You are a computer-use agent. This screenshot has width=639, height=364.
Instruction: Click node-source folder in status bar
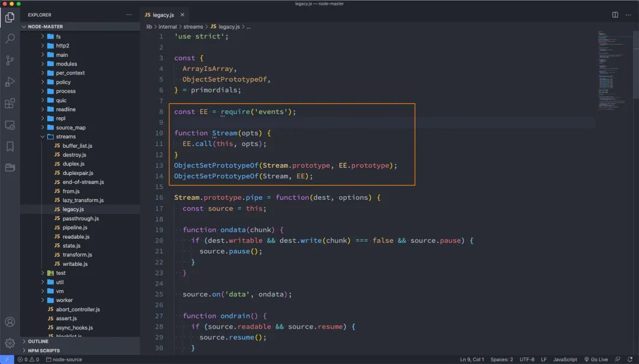pyautogui.click(x=64, y=359)
